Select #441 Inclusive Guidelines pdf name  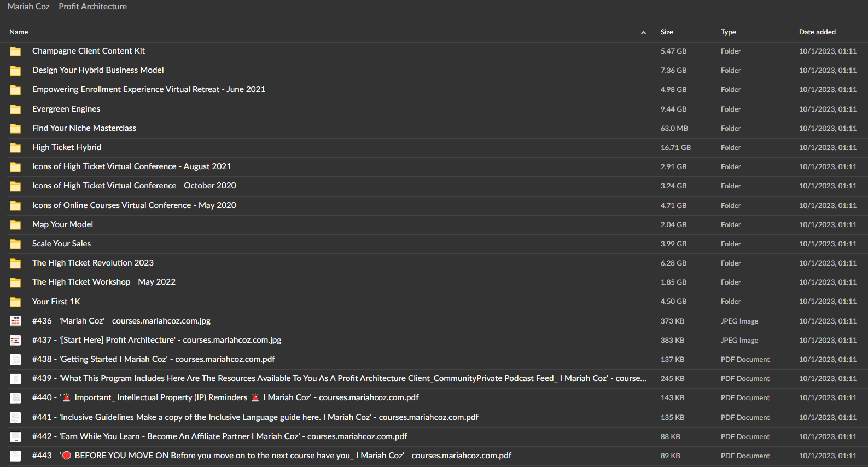[255, 417]
